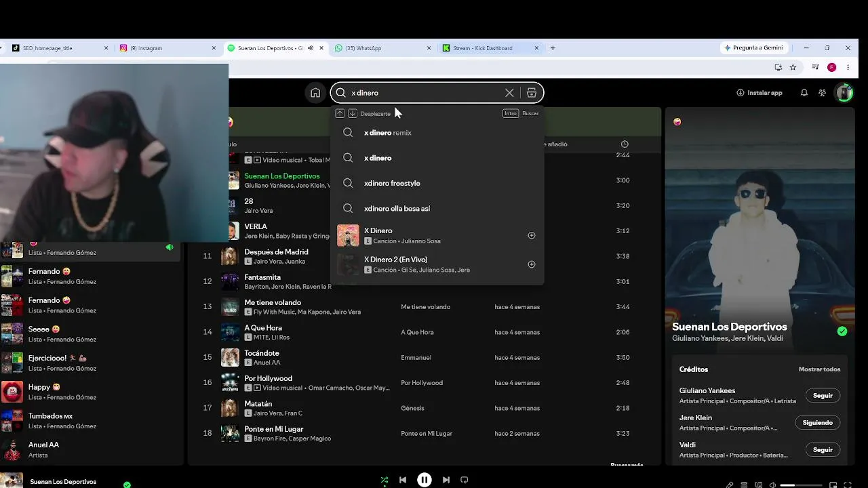Go to Spotify Home via house icon
Screen dimensions: 868x488
tap(315, 93)
